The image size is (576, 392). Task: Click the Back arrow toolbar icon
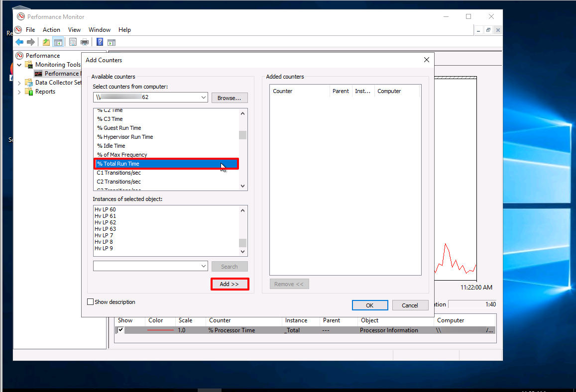(x=19, y=42)
